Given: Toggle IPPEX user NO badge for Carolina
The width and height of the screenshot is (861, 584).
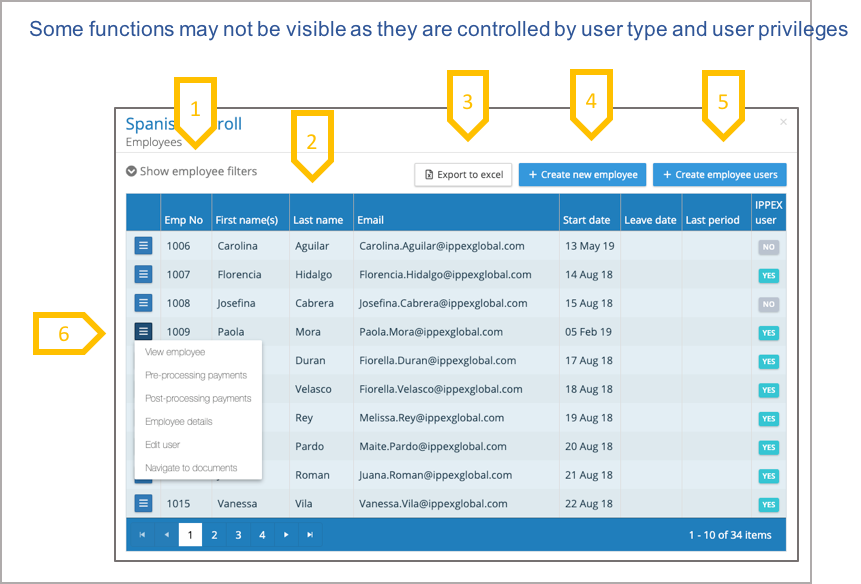Looking at the screenshot, I should 768,247.
